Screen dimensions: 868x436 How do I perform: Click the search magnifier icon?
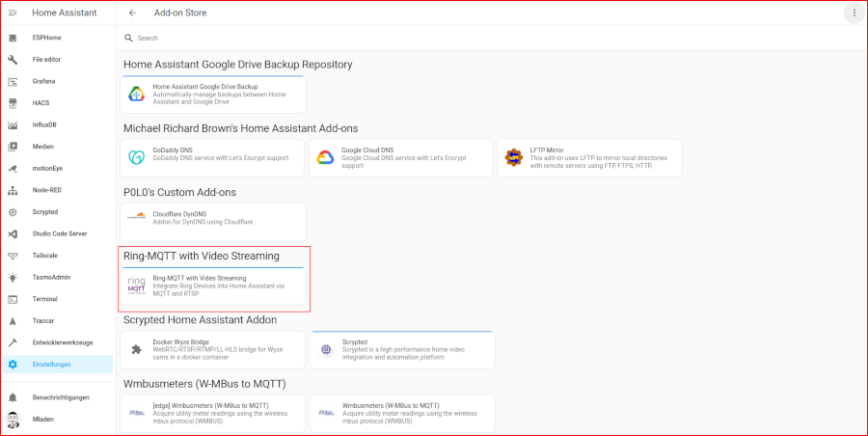click(128, 38)
